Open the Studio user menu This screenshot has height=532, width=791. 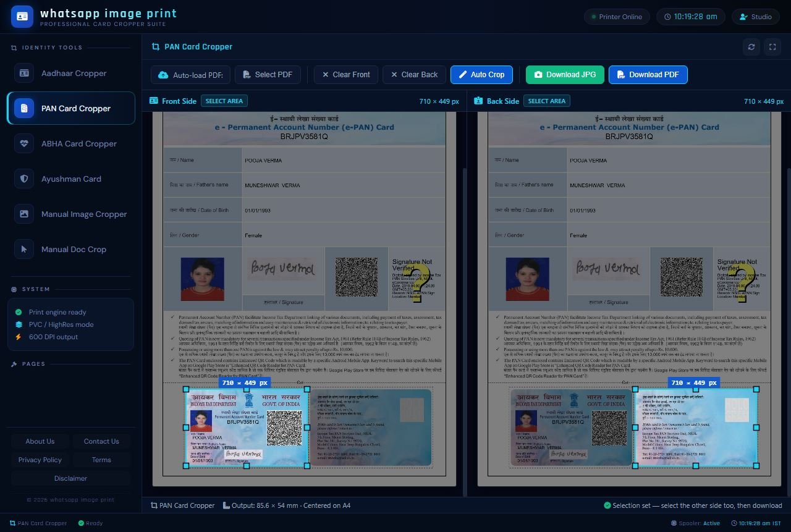tap(756, 17)
